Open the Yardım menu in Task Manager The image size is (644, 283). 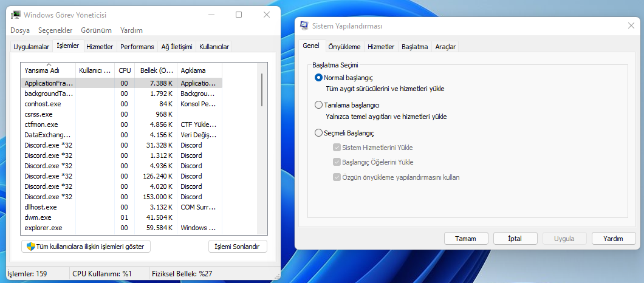point(131,30)
